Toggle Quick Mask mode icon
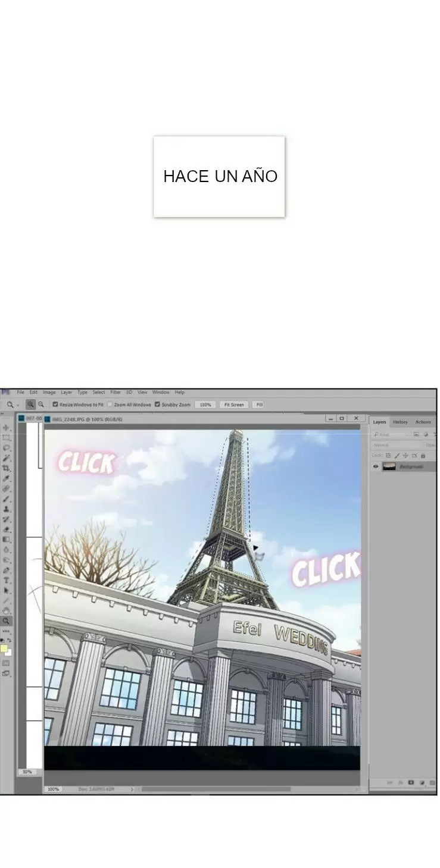The width and height of the screenshot is (440, 868). (x=6, y=662)
